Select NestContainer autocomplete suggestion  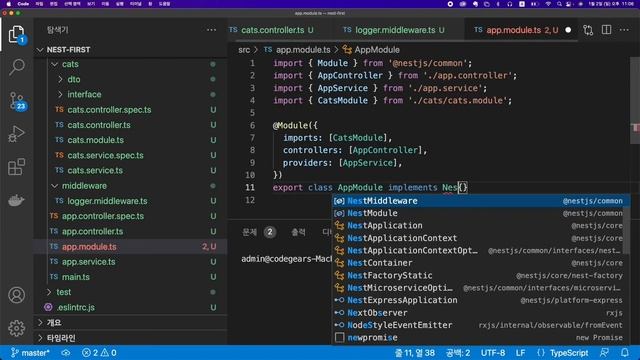pyautogui.click(x=478, y=263)
